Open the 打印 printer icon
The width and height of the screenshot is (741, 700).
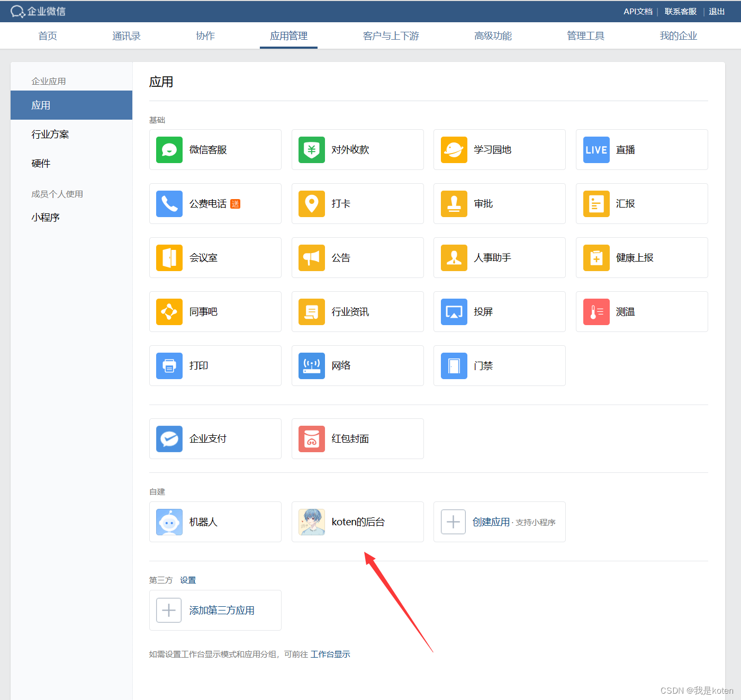[x=169, y=366]
